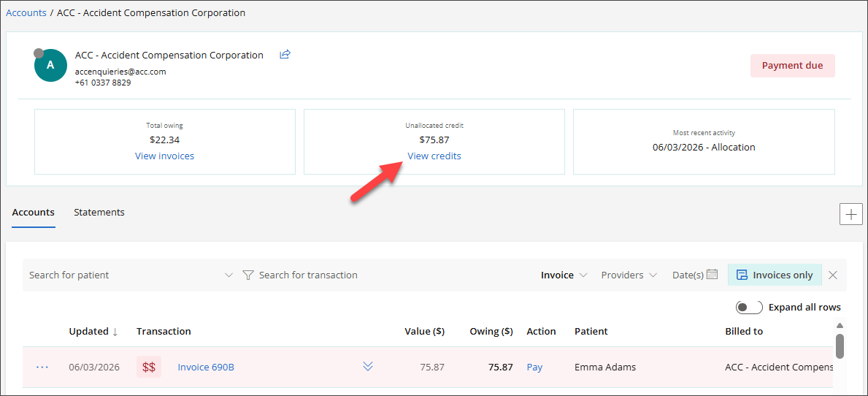Click the account avatar A
868x396 pixels.
[x=50, y=65]
